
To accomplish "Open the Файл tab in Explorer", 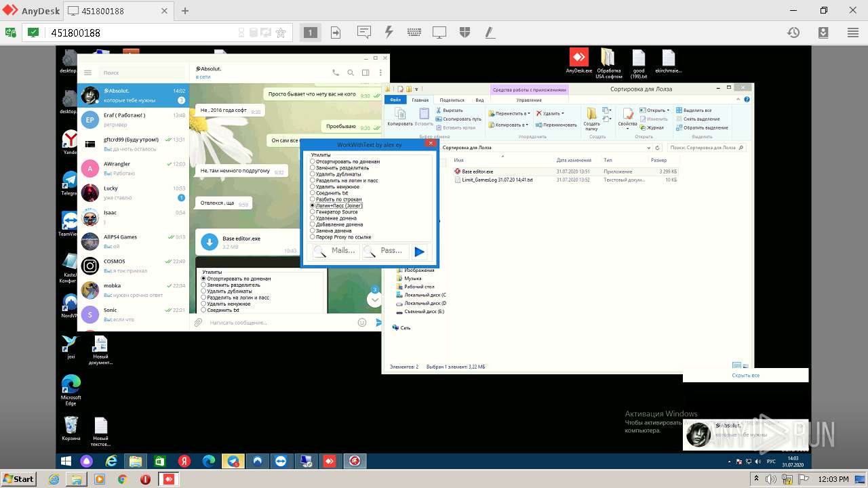I will coord(395,100).
